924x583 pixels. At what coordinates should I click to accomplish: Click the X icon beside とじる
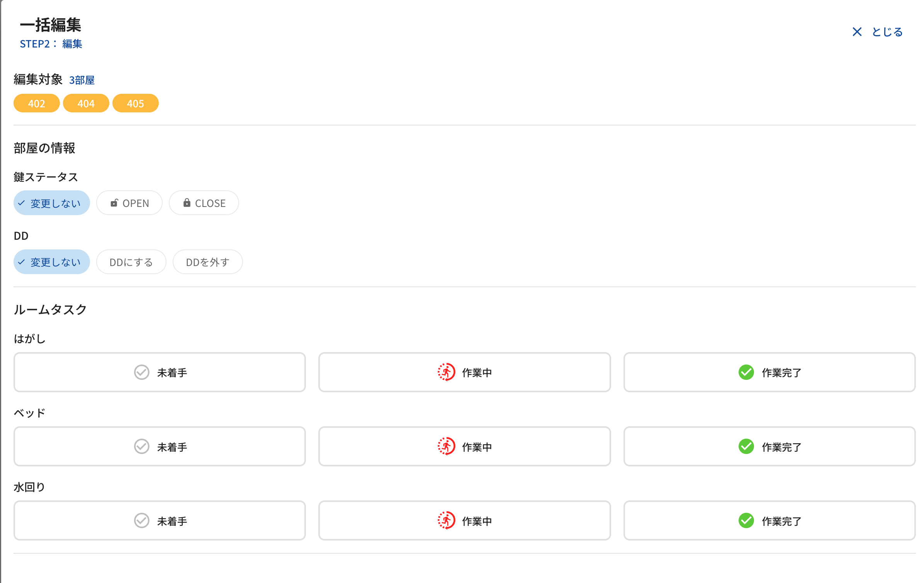857,32
